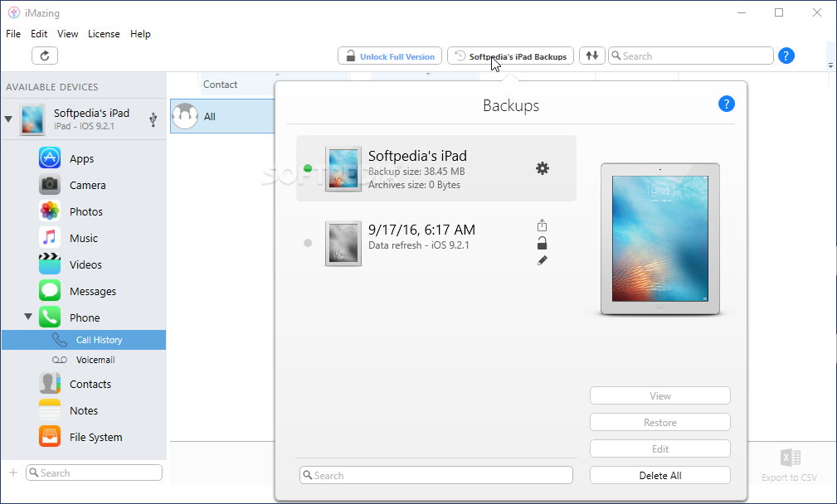
Task: Click the refresh toolbar button
Action: [x=45, y=56]
